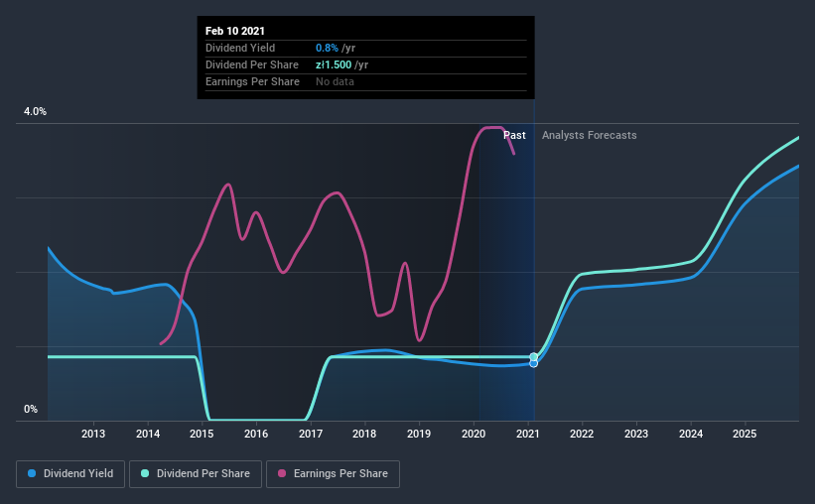Toggle the Dividend Per Share legend series
Screen dimensions: 815x504
tap(196, 474)
